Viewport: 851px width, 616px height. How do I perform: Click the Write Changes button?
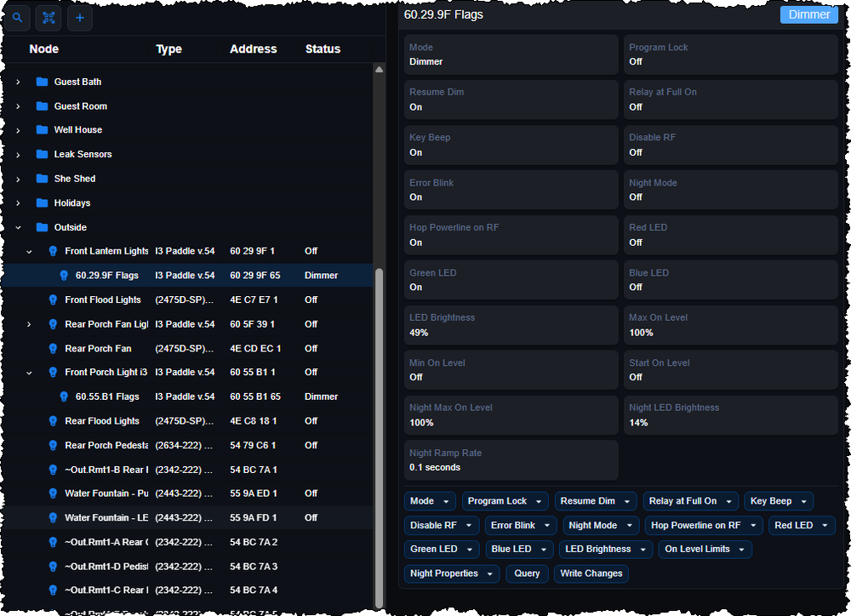click(591, 573)
